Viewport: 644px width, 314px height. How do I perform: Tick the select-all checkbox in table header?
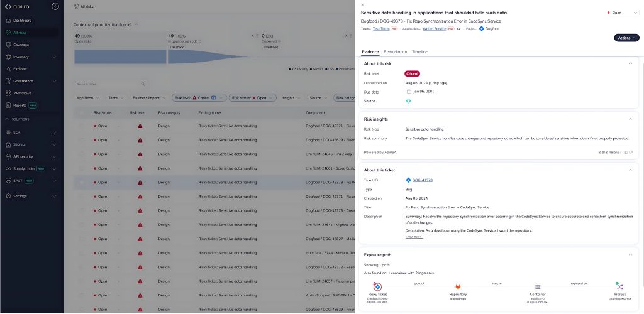coord(80,113)
